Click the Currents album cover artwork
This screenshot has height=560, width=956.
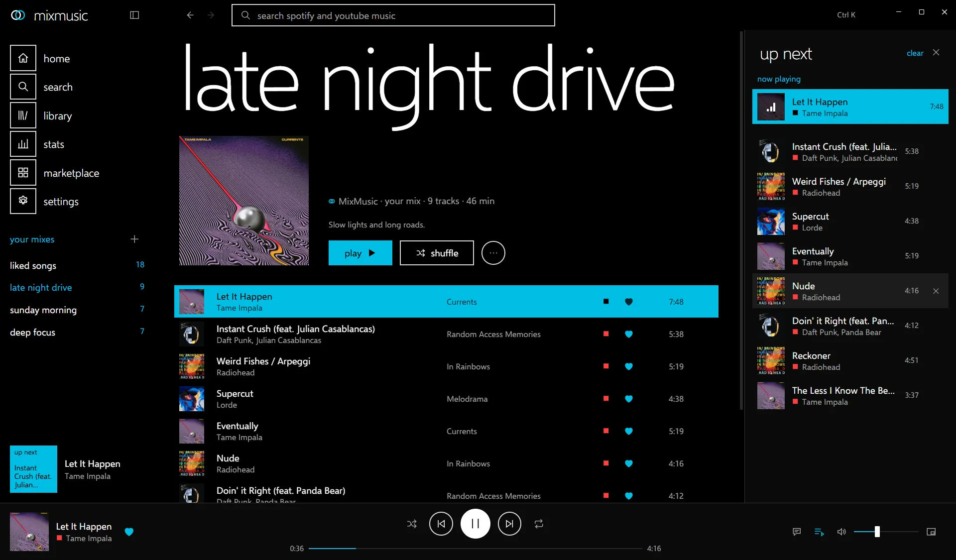243,201
